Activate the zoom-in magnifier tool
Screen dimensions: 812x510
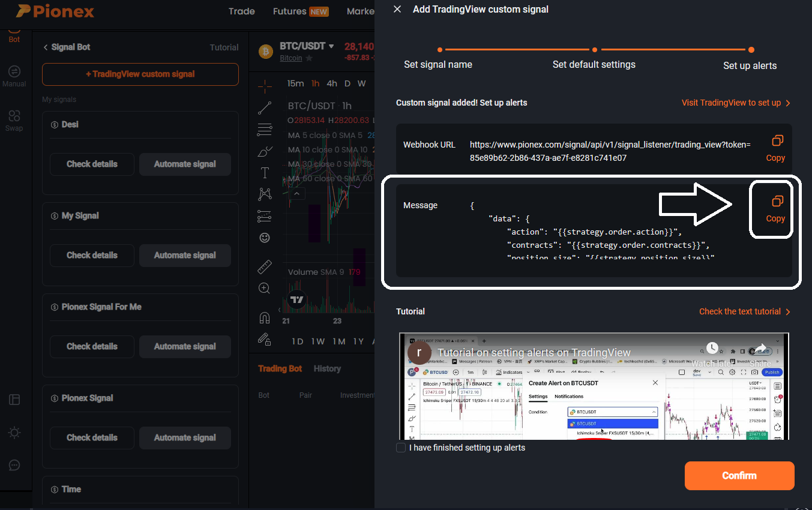264,288
